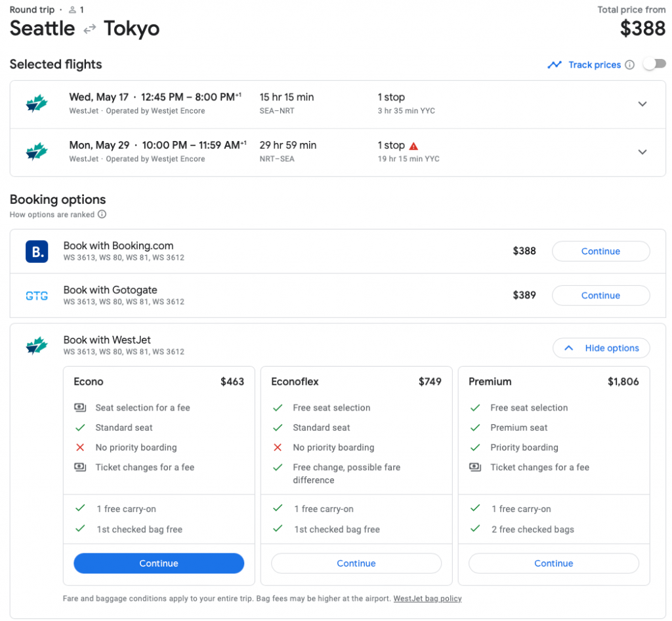Continue with the Premium fare
The width and height of the screenshot is (672, 621).
tap(553, 563)
